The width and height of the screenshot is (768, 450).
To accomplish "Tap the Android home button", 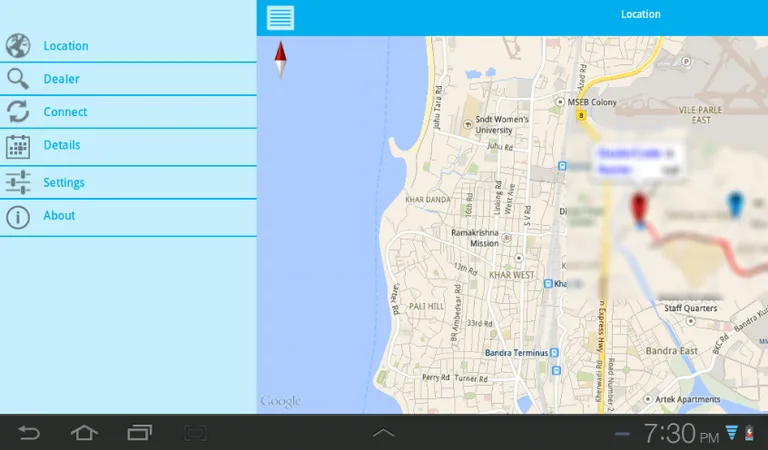I will pos(84,432).
